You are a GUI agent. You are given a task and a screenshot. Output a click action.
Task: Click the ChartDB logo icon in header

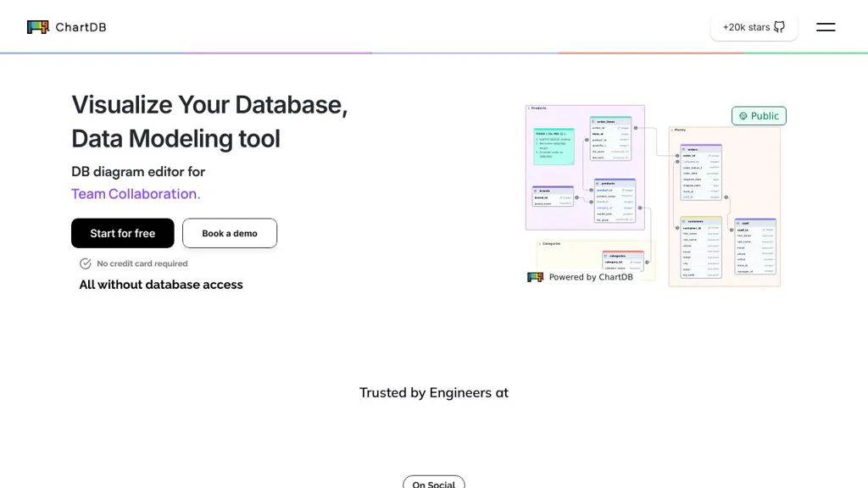[37, 27]
